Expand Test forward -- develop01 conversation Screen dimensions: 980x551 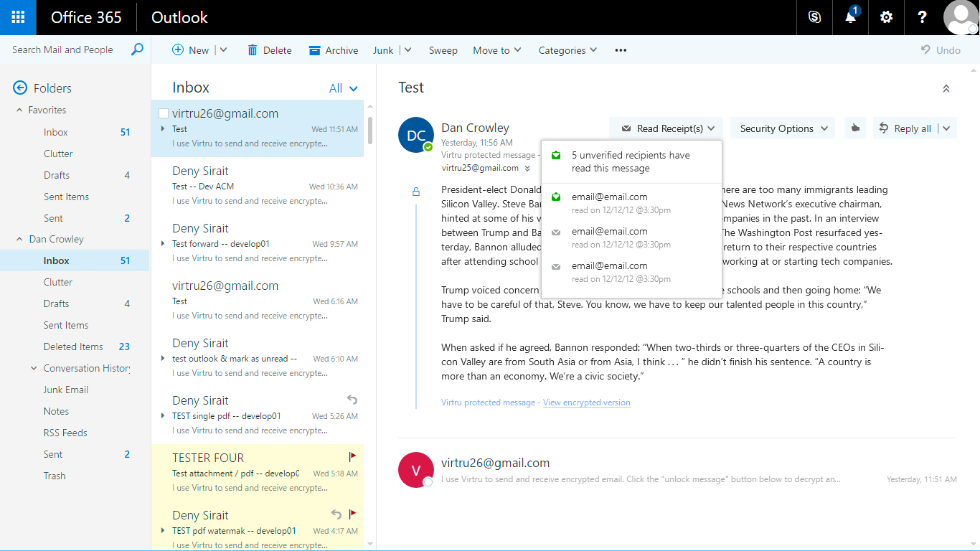(164, 244)
